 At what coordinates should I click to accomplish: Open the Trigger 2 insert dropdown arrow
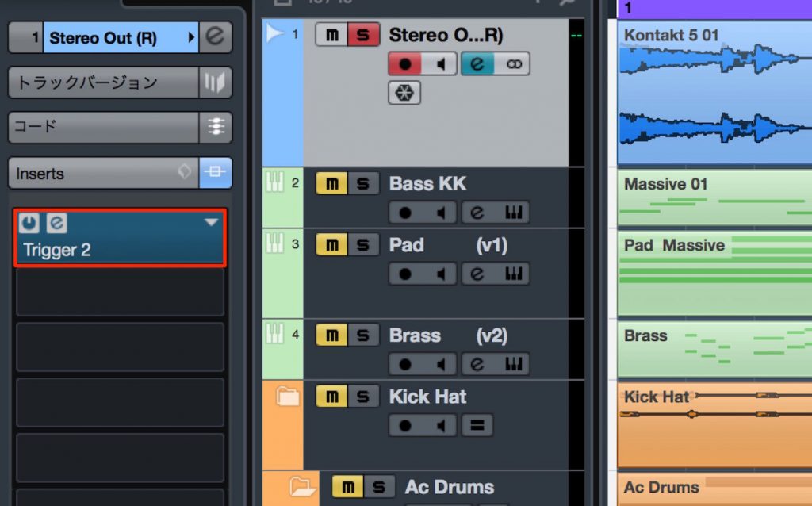[211, 223]
